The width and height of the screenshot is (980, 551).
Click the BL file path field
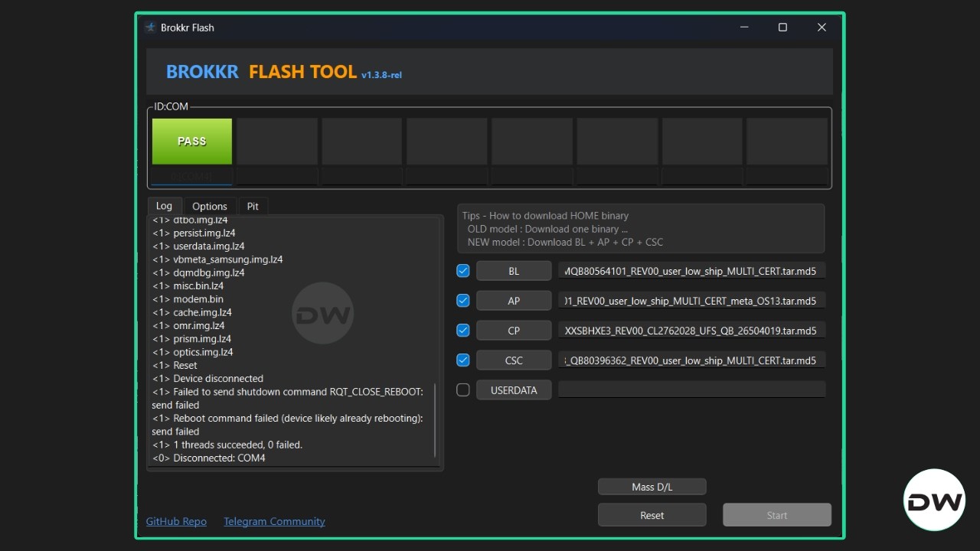(692, 271)
